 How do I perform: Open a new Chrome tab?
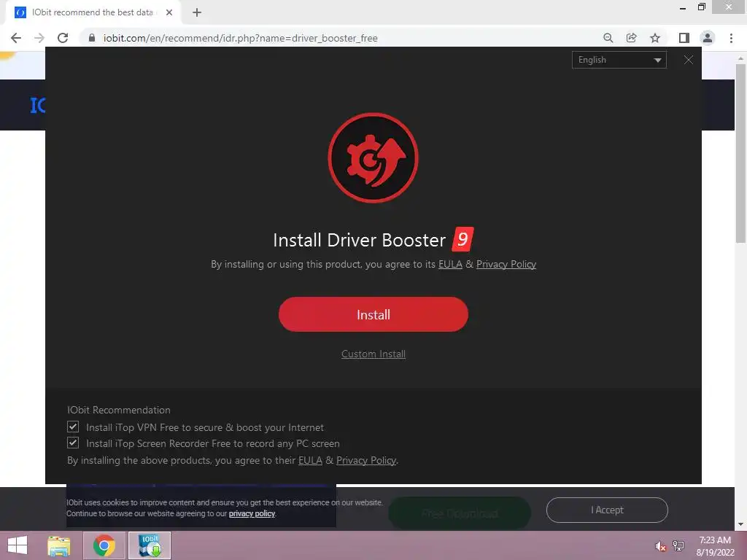(197, 12)
